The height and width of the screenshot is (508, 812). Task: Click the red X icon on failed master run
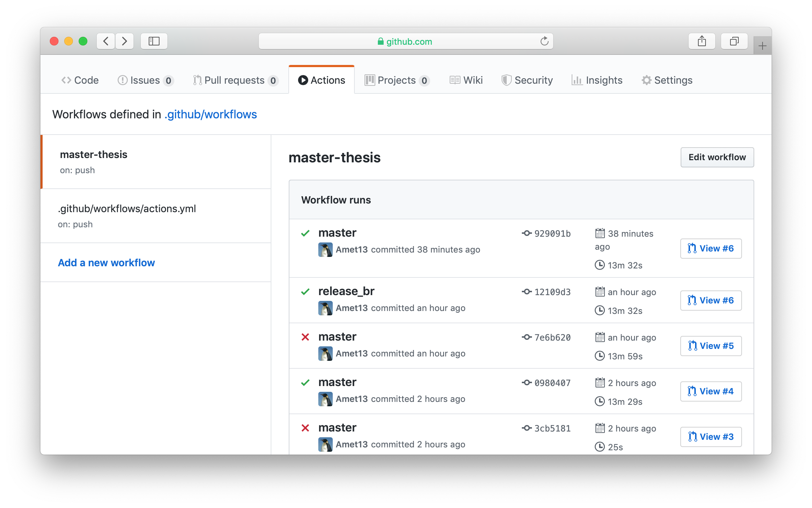[x=306, y=336]
